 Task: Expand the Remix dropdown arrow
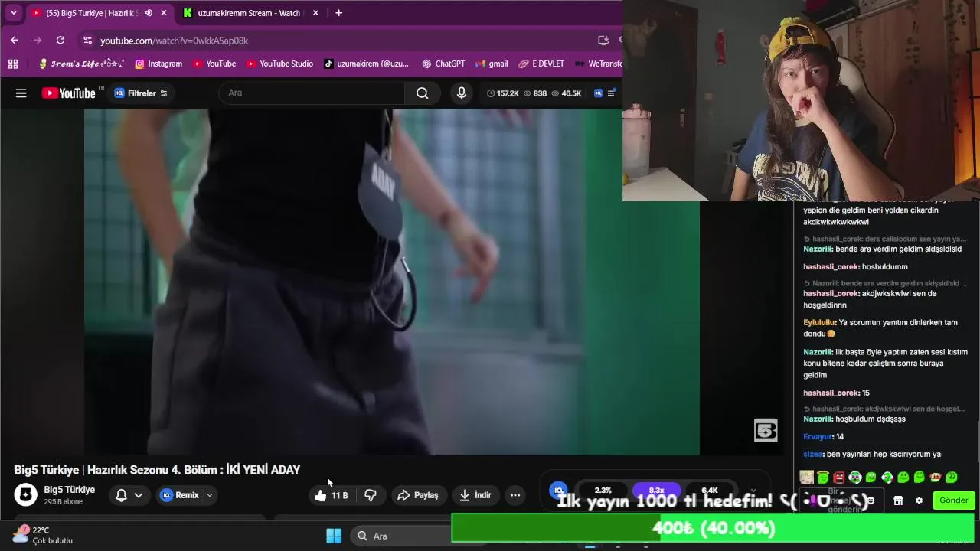(x=209, y=495)
